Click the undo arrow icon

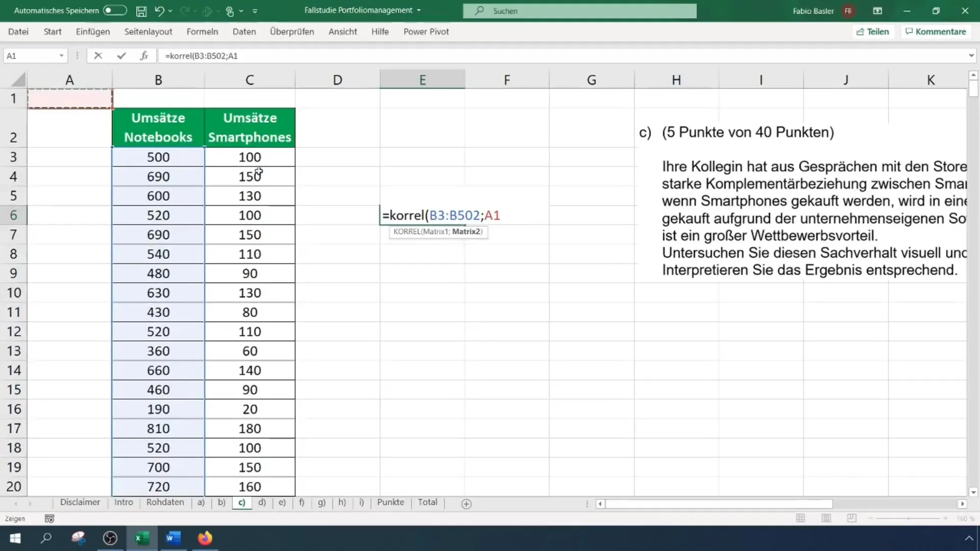[159, 11]
